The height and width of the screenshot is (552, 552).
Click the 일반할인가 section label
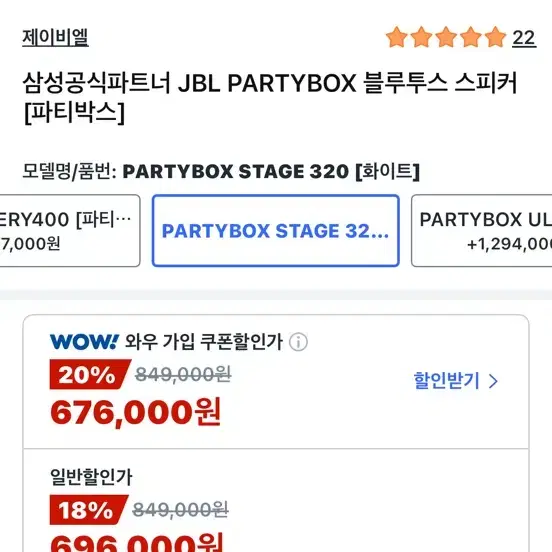coord(91,477)
